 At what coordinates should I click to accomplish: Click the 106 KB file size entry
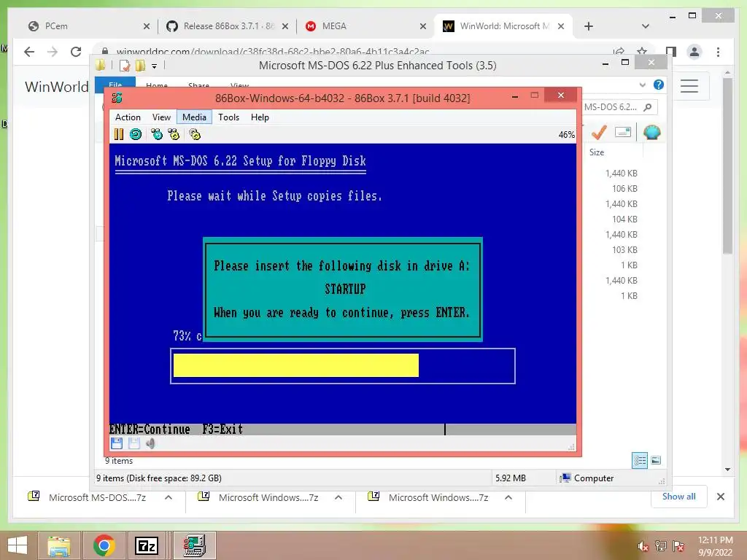pyautogui.click(x=624, y=189)
